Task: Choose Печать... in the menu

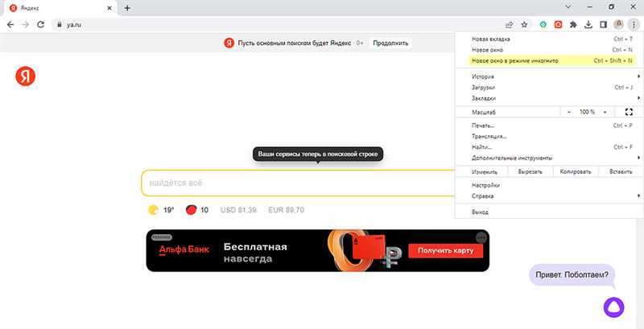Action: 550,125
